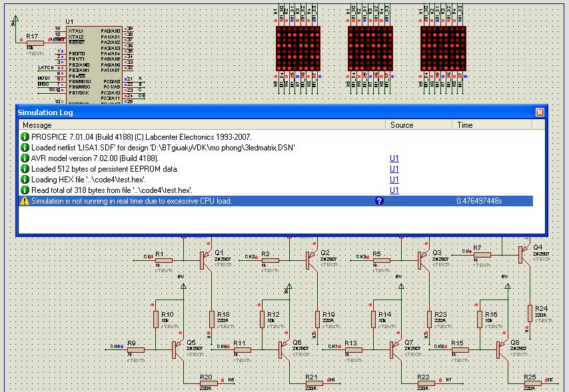
Task: Open U1 link beside Loaded 512 bytes EEPROM
Action: [x=394, y=168]
